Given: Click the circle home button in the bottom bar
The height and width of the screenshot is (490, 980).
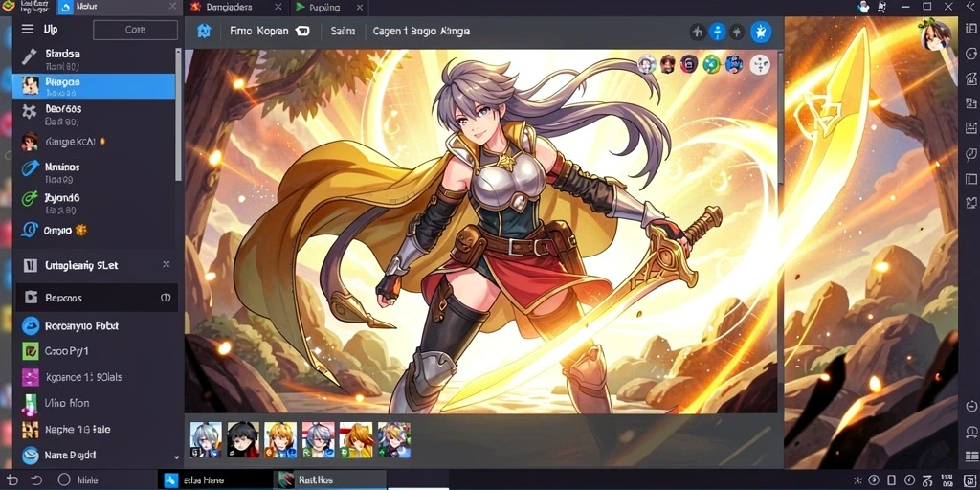Looking at the screenshot, I should tap(64, 480).
